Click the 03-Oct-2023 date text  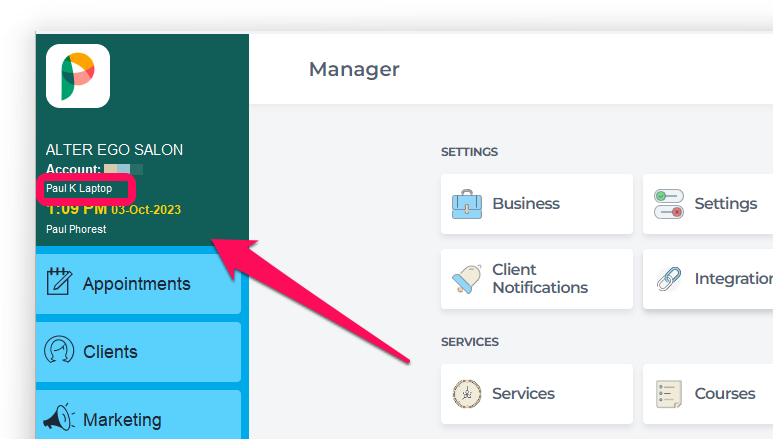pyautogui.click(x=146, y=210)
